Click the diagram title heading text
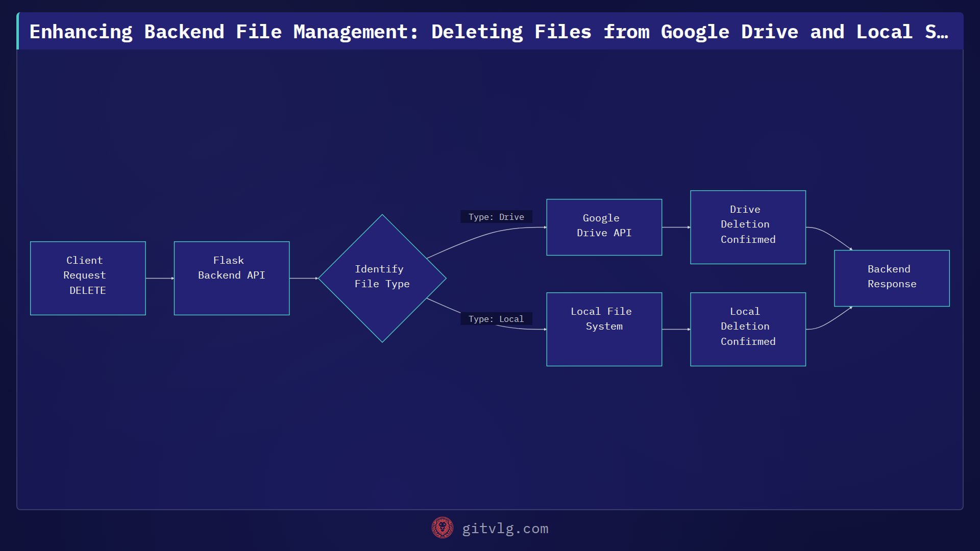 coord(489,32)
